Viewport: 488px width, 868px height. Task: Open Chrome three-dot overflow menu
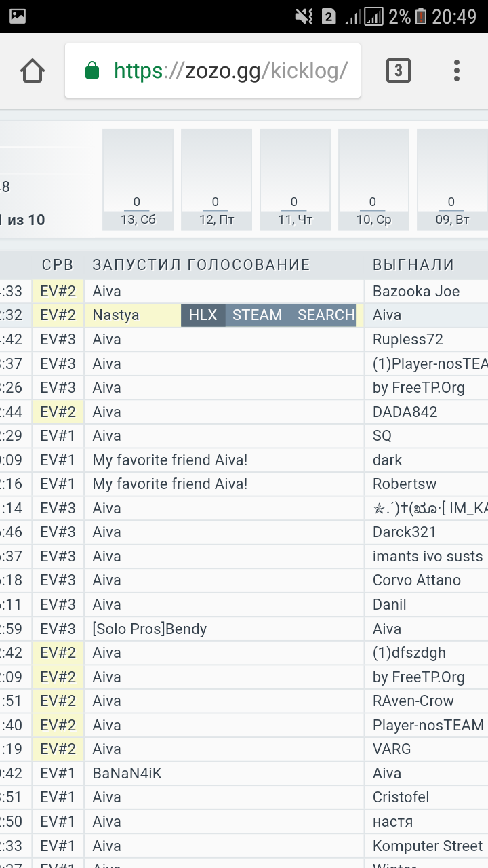(456, 71)
